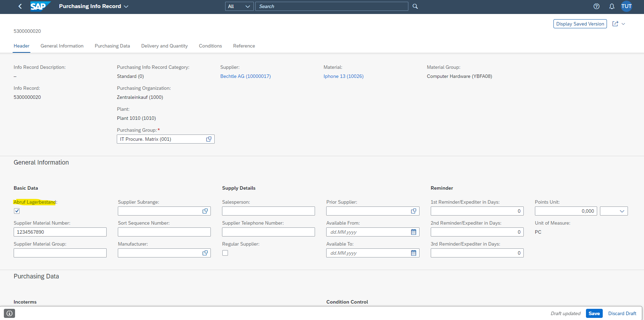Run search with the magnifier icon
The height and width of the screenshot is (320, 644).
pos(415,6)
